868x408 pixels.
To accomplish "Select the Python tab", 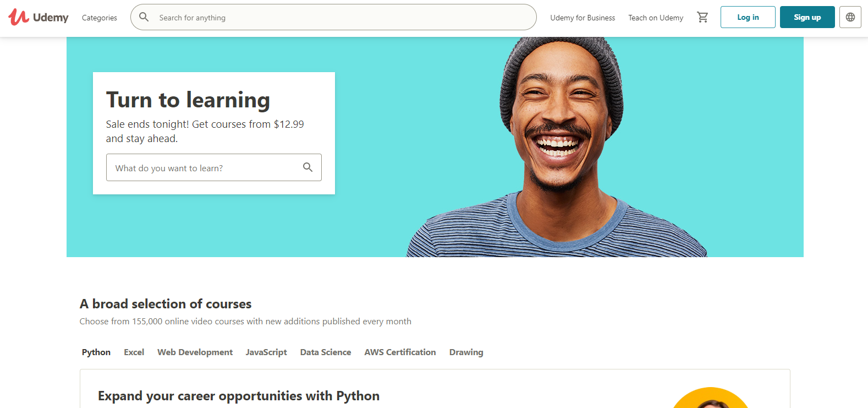I will tap(96, 352).
